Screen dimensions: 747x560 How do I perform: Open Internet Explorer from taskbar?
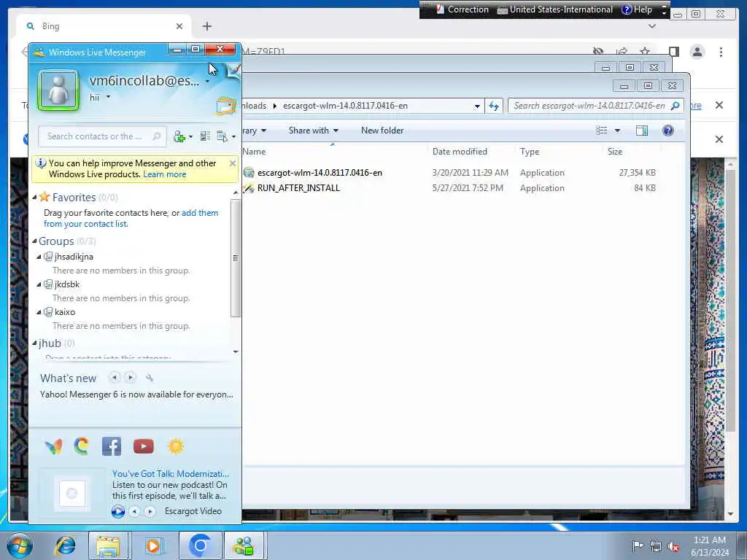pos(65,545)
